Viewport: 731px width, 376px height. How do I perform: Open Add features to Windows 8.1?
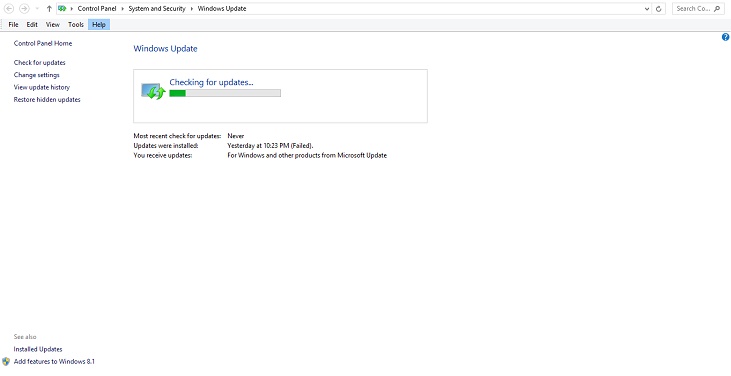(55, 361)
